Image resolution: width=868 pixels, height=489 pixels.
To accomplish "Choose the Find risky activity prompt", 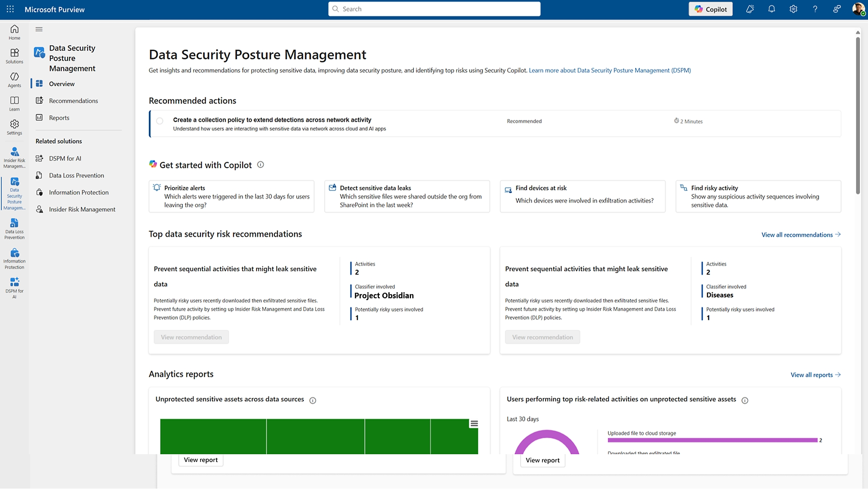I will coord(758,196).
